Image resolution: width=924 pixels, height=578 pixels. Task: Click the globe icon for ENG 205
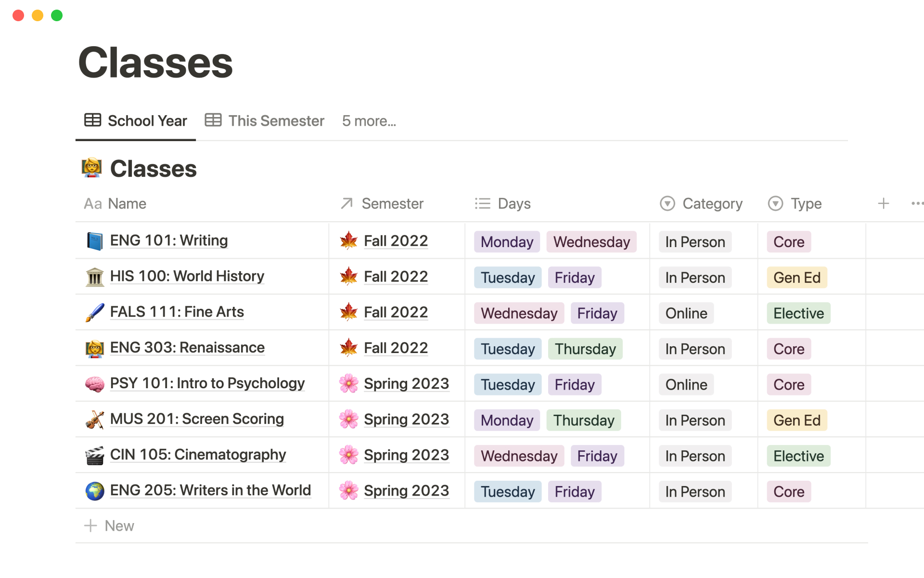[x=95, y=491]
